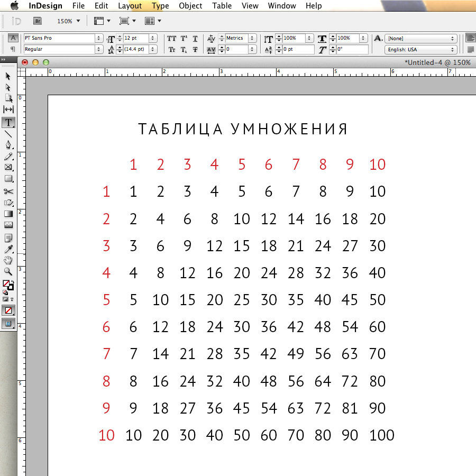Open Adobe Bridge with the Br icon

pos(37,21)
